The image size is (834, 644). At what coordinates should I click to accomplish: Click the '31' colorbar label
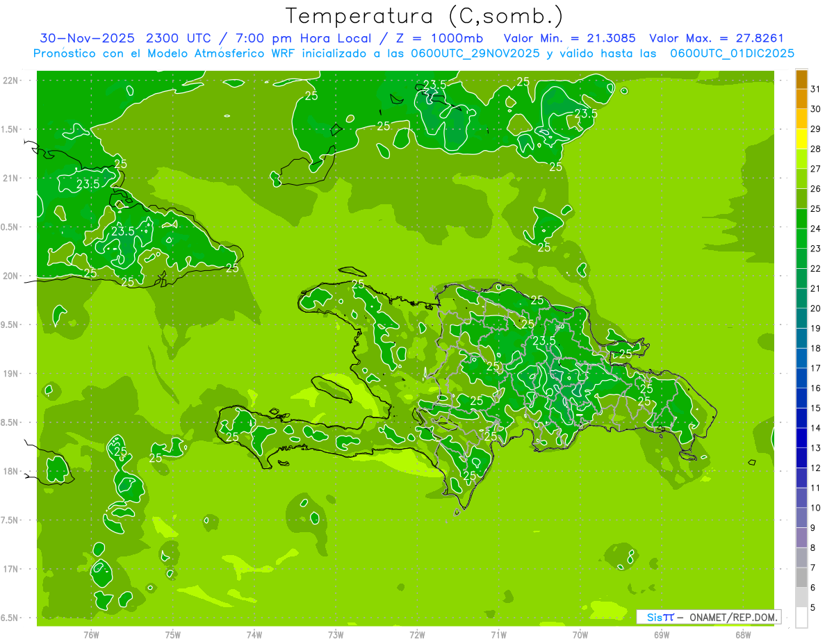[x=816, y=89]
